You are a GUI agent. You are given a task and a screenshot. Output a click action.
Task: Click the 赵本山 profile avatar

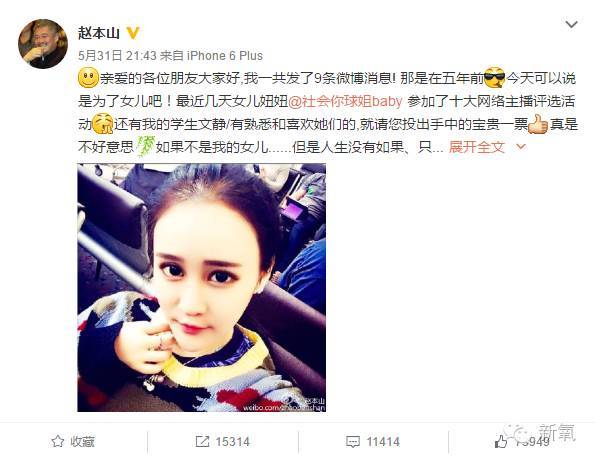point(43,44)
